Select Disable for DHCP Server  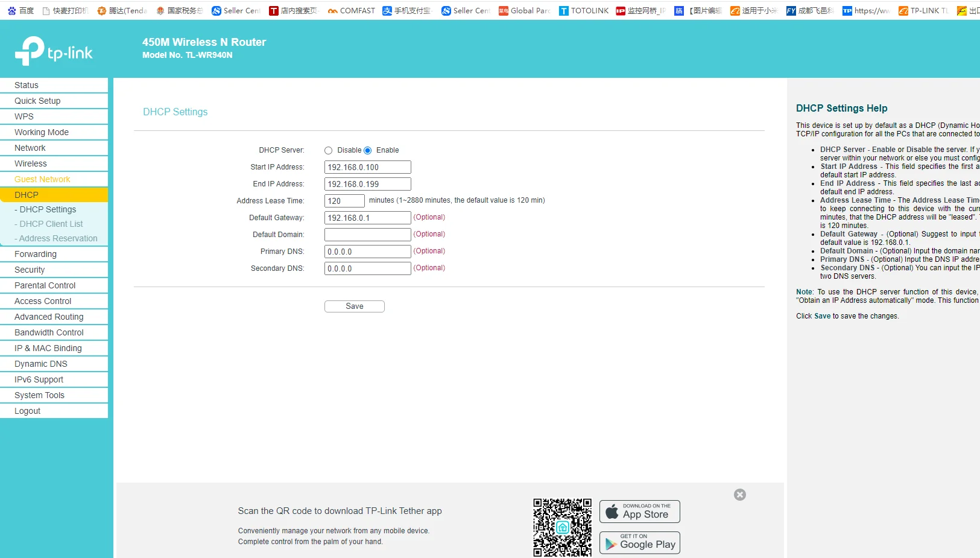tap(329, 151)
